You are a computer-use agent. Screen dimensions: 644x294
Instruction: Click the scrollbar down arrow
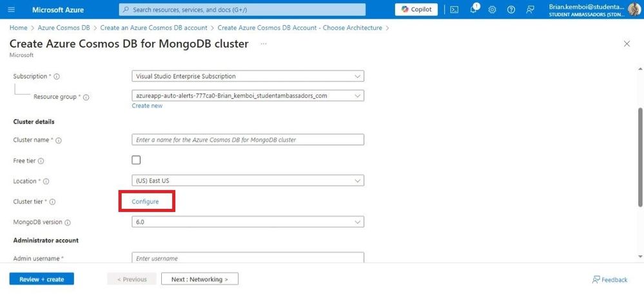point(640,257)
